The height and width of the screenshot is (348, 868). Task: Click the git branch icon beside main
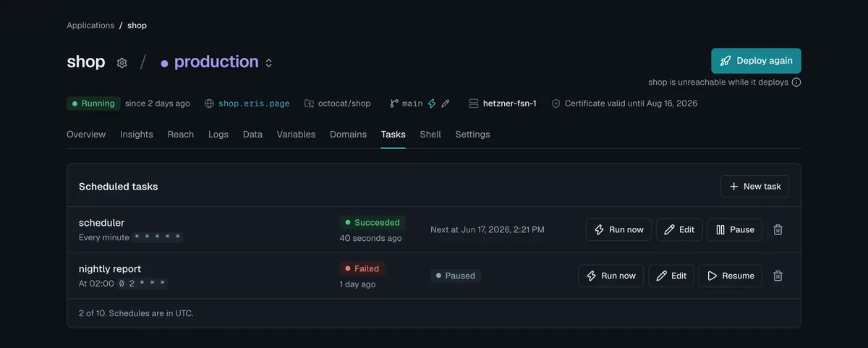click(x=394, y=103)
